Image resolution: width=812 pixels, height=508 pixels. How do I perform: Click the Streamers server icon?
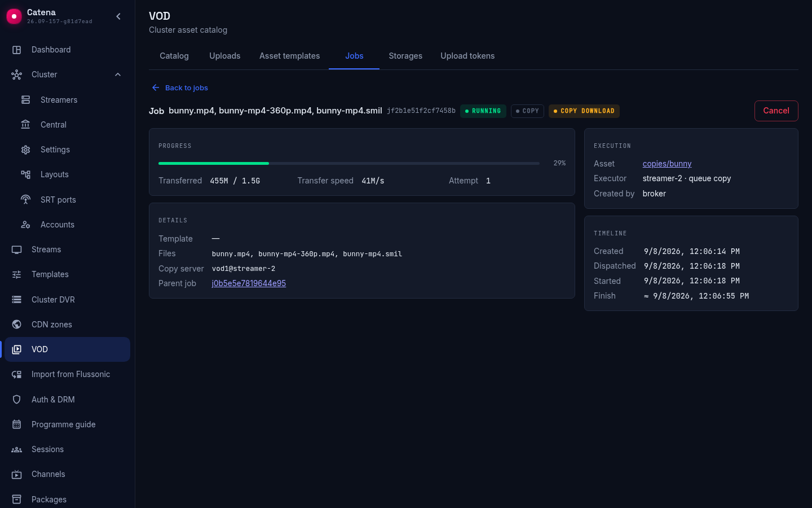(x=26, y=100)
